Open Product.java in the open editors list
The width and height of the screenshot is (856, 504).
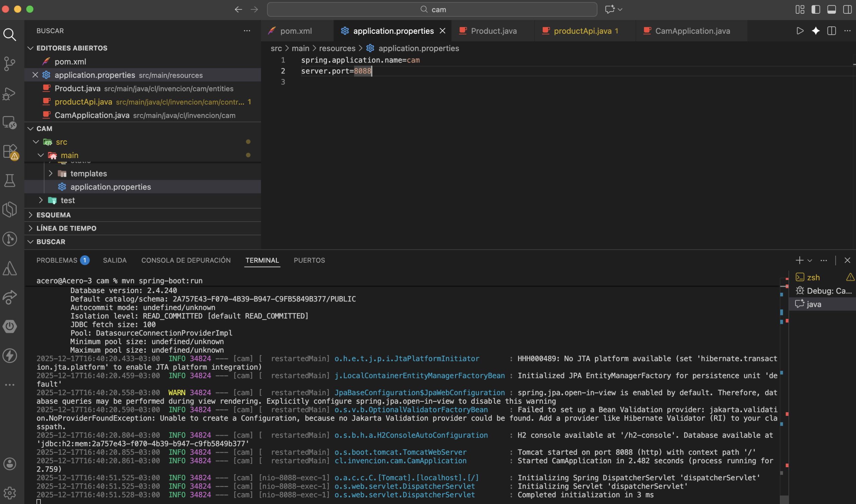point(143,88)
